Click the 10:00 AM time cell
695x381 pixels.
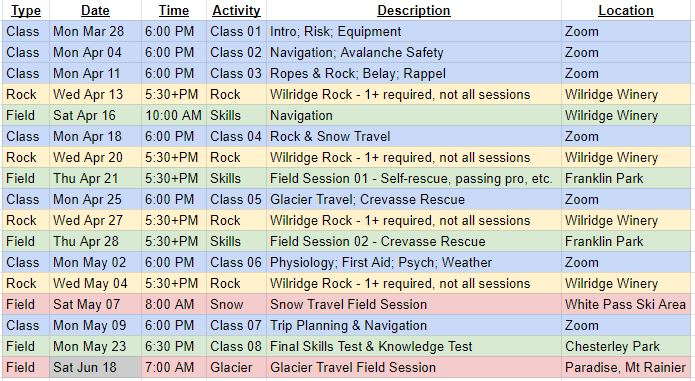(x=174, y=116)
